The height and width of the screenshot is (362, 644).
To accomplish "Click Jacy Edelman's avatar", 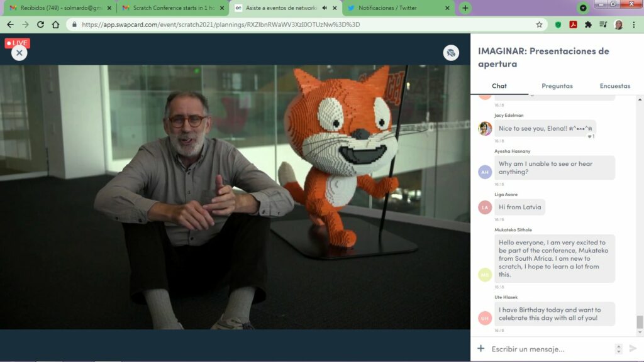I will pyautogui.click(x=485, y=128).
